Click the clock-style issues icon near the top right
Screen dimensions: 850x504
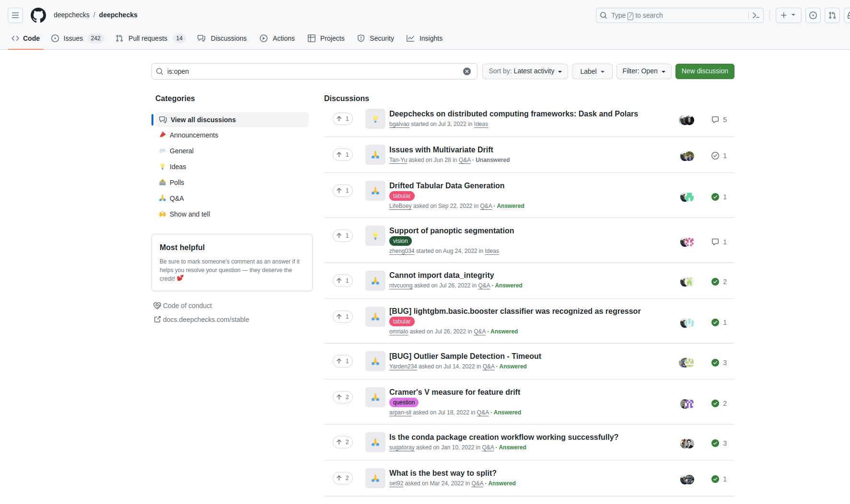[813, 15]
